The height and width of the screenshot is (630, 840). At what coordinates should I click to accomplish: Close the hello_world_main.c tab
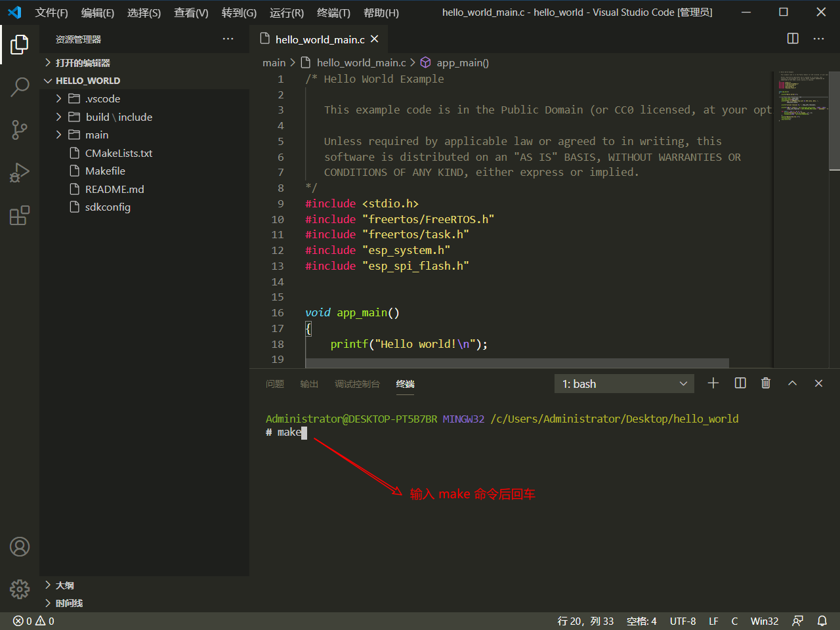[374, 39]
